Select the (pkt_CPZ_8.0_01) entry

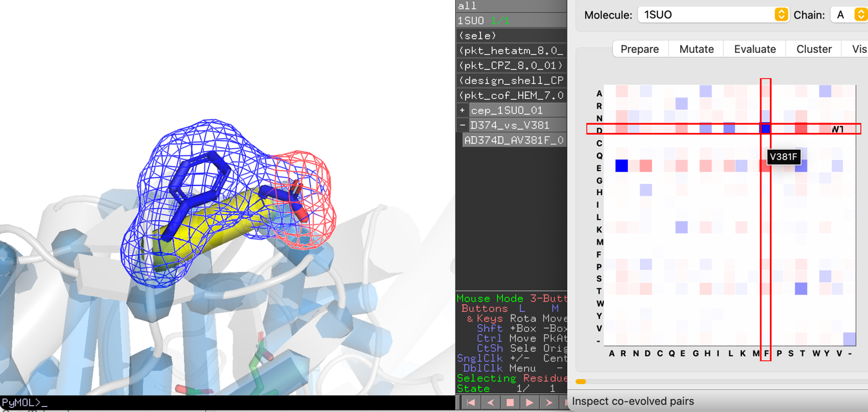[511, 65]
